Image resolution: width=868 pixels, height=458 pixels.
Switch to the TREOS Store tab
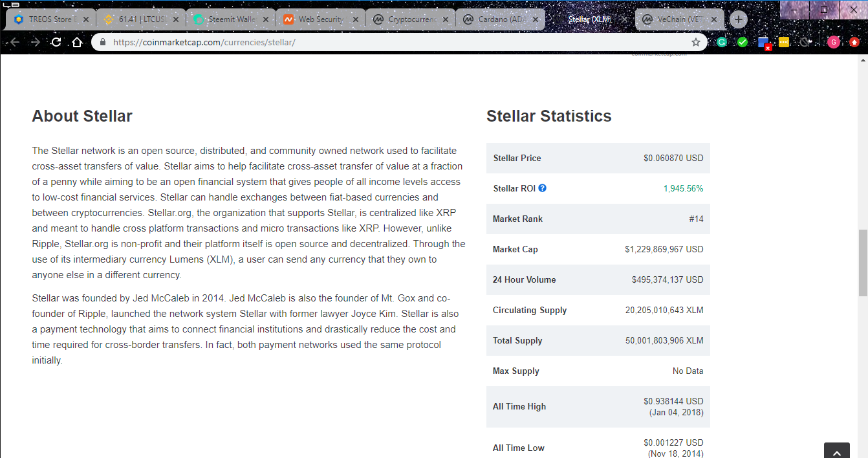(50, 19)
